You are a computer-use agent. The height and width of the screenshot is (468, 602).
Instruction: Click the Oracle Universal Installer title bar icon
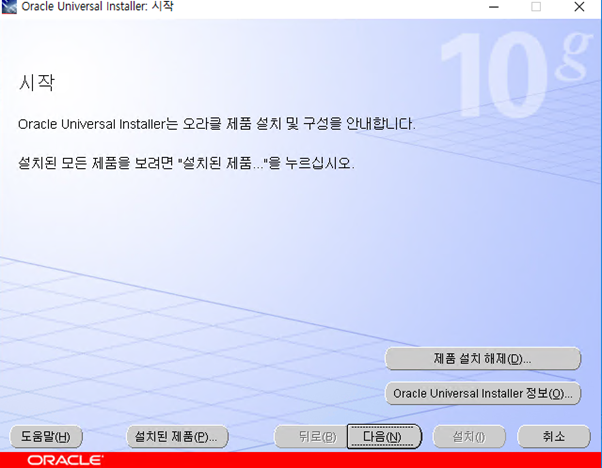pyautogui.click(x=9, y=7)
